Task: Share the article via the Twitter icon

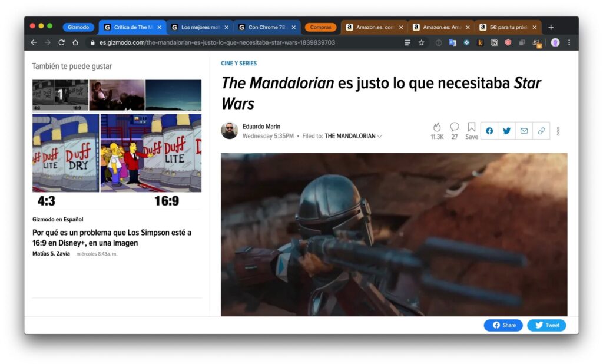Action: pyautogui.click(x=506, y=131)
